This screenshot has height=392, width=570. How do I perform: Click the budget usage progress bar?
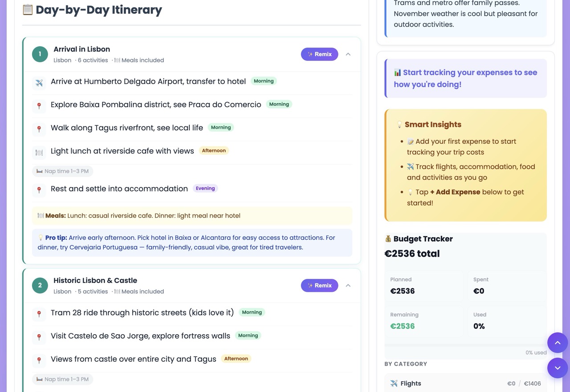(x=465, y=345)
